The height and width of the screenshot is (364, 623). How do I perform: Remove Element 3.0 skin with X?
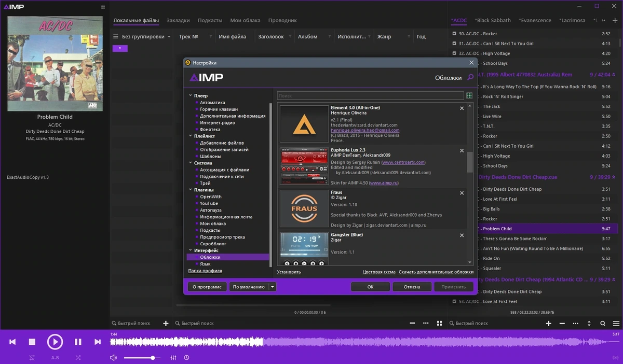pos(462,108)
